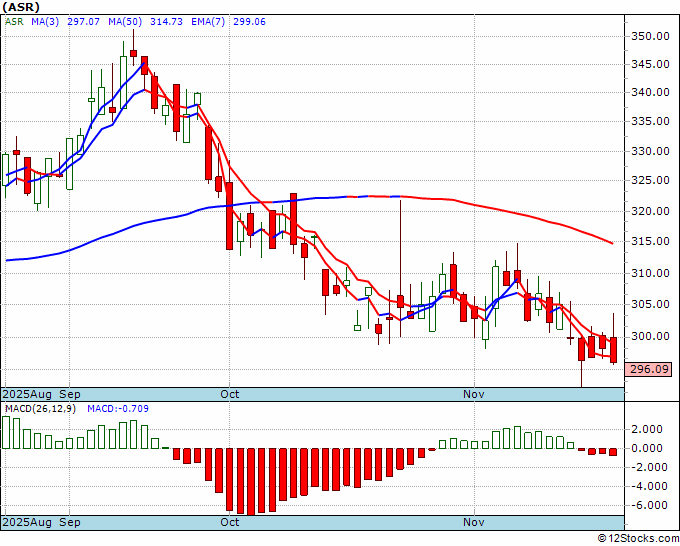Screen dimensions: 680x546
Task: Click the EMA(7) legend label
Action: click(208, 22)
